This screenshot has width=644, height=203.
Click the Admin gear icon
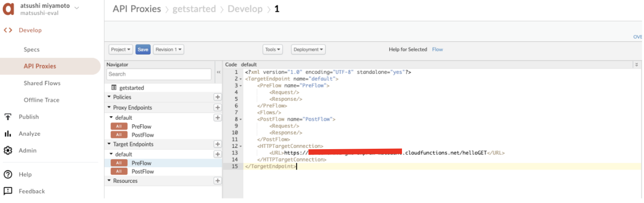[x=8, y=150]
